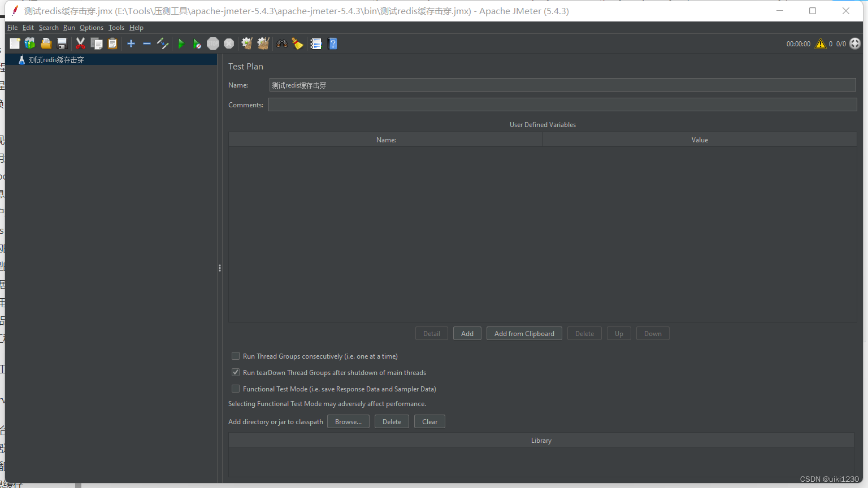Clear results with the single broom icon
The width and height of the screenshot is (868, 488).
pos(247,43)
